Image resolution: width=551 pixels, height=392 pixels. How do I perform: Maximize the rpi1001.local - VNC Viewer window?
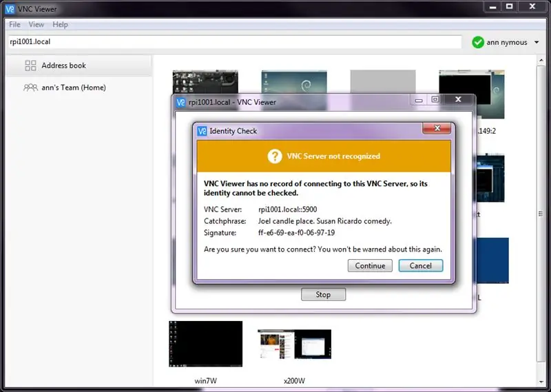click(x=435, y=99)
